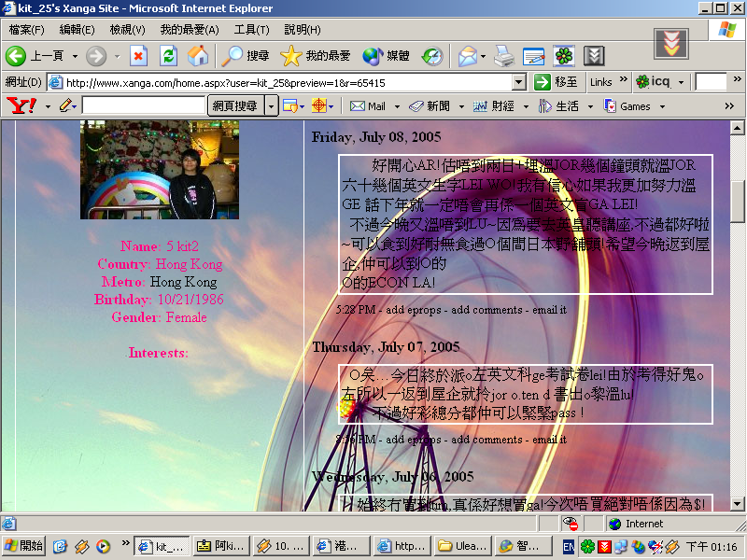Open the 工具(T) menu
747x560 pixels.
click(251, 30)
